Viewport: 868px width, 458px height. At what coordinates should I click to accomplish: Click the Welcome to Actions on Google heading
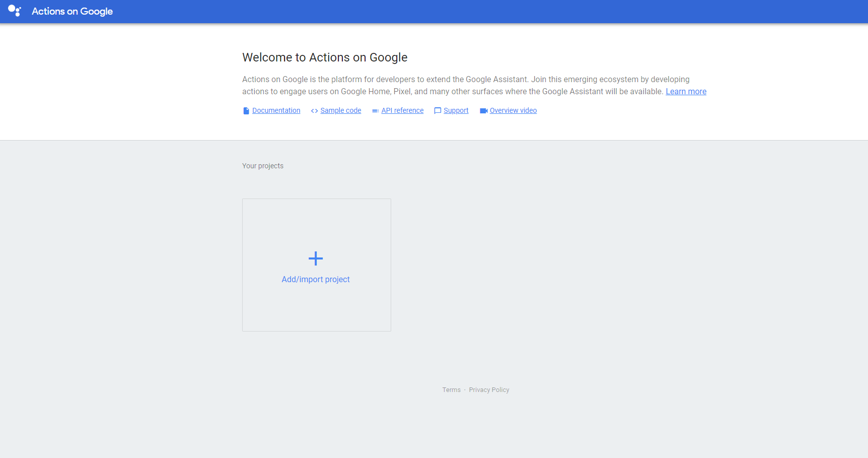point(325,57)
